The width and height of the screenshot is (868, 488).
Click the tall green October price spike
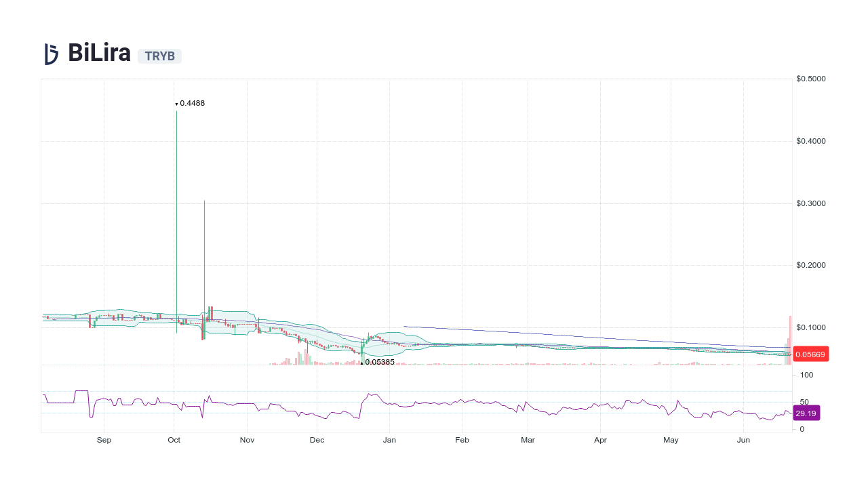176,203
